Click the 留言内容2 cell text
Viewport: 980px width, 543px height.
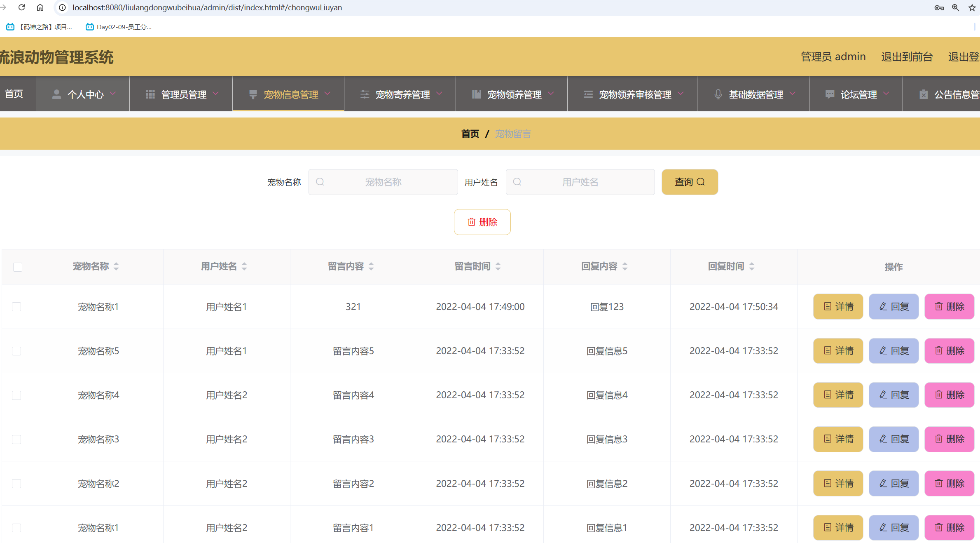(x=353, y=483)
